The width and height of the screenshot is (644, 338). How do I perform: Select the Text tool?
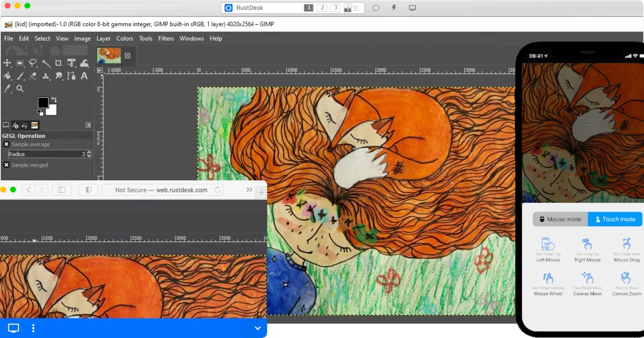84,76
